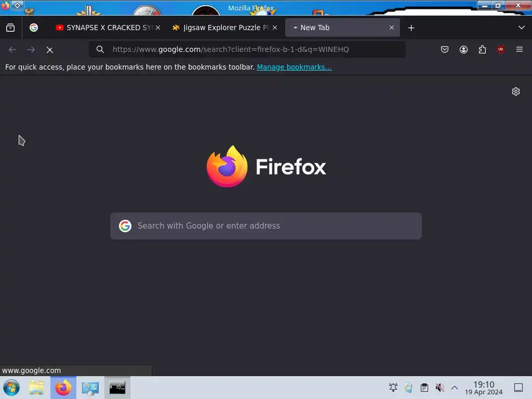Switch to the pinned Google tab

coord(34,28)
